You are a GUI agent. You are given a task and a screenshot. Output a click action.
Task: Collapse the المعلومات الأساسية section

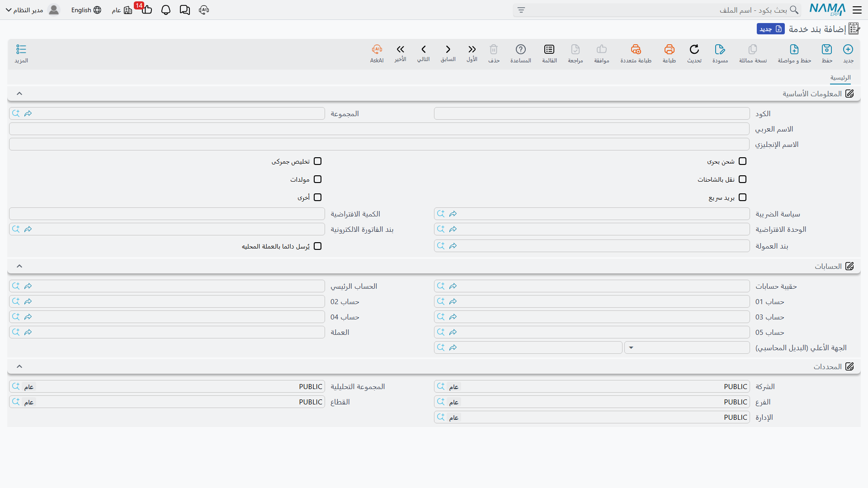(19, 94)
